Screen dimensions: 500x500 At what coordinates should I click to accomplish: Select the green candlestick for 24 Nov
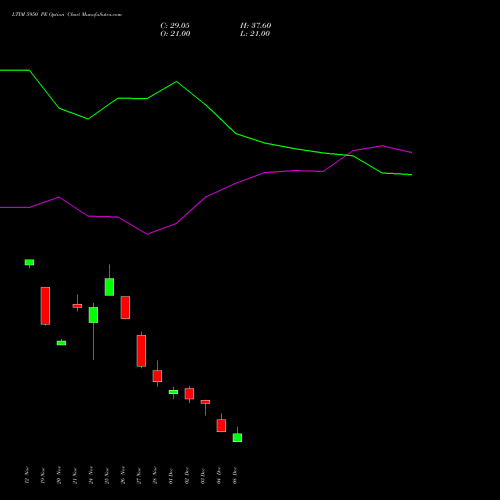[93, 315]
